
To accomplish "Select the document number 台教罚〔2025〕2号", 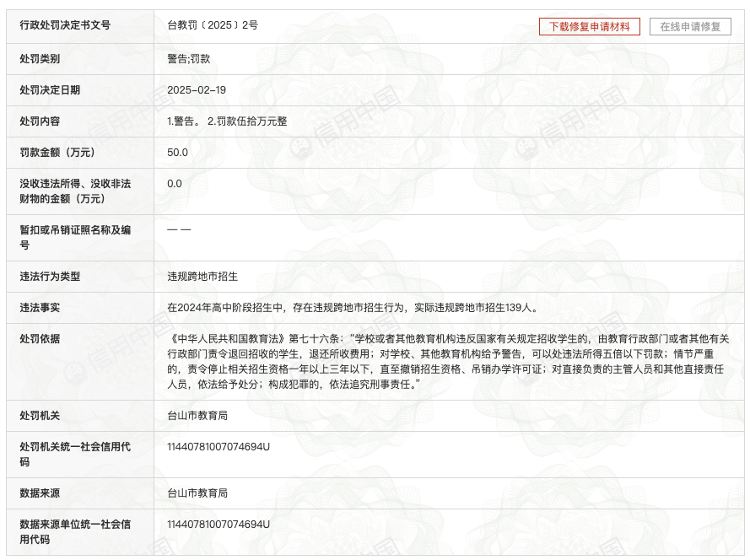I will click(x=213, y=25).
